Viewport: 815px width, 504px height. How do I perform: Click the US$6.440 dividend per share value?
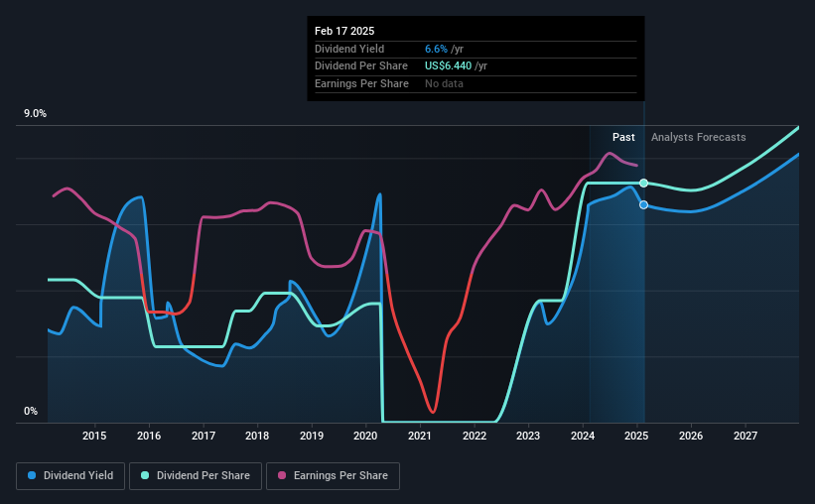coord(448,66)
